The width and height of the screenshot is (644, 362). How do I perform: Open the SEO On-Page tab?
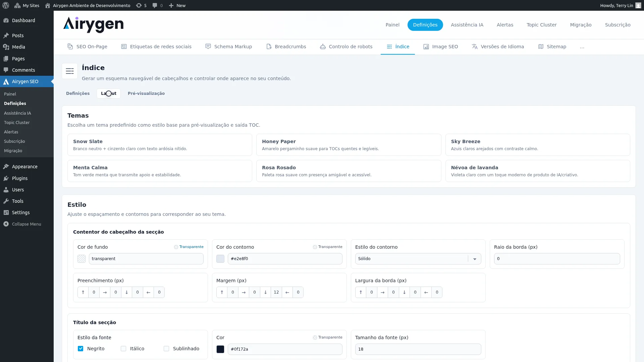coord(87,47)
